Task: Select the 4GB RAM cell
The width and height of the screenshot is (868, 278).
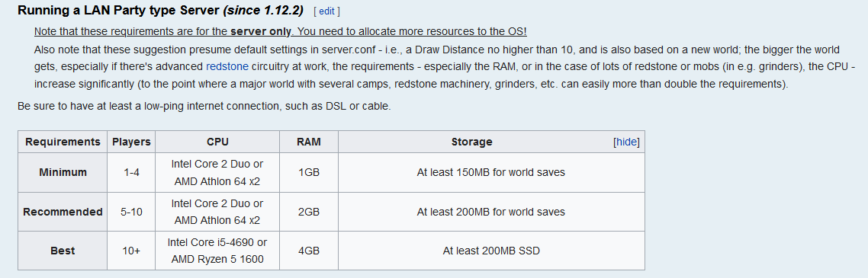Action: (309, 251)
